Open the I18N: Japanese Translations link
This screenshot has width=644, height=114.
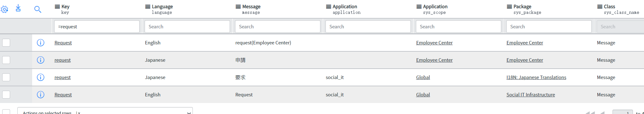(536, 77)
